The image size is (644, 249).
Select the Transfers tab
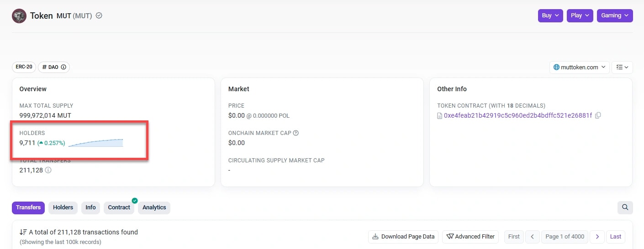tap(28, 207)
